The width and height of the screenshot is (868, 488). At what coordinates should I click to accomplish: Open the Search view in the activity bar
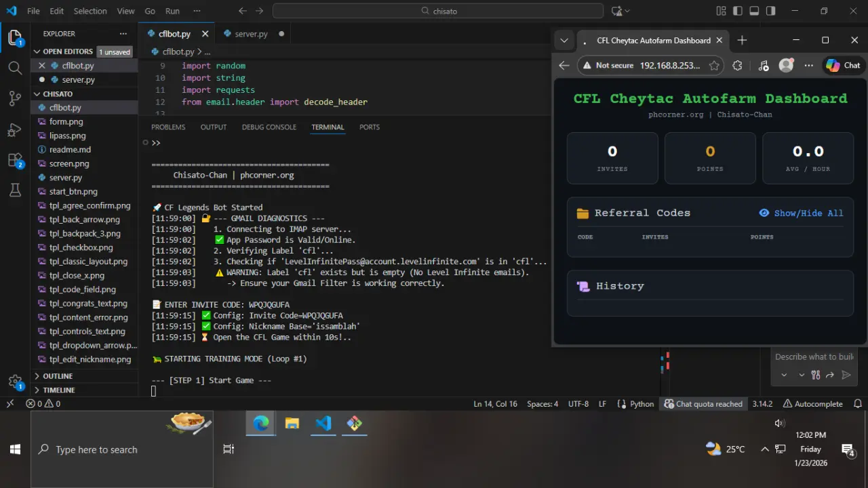15,68
